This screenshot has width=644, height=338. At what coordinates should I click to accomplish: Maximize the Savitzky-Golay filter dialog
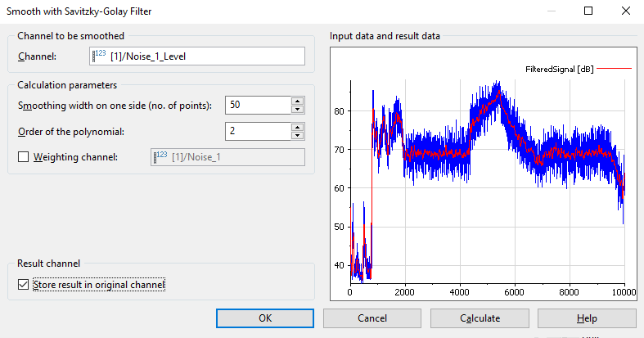(588, 11)
